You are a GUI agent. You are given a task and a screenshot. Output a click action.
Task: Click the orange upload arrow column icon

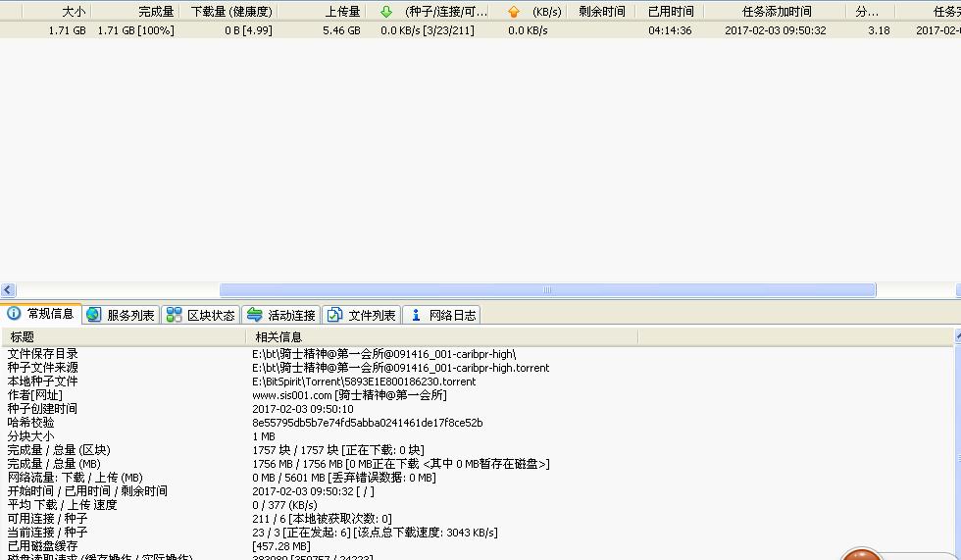514,12
